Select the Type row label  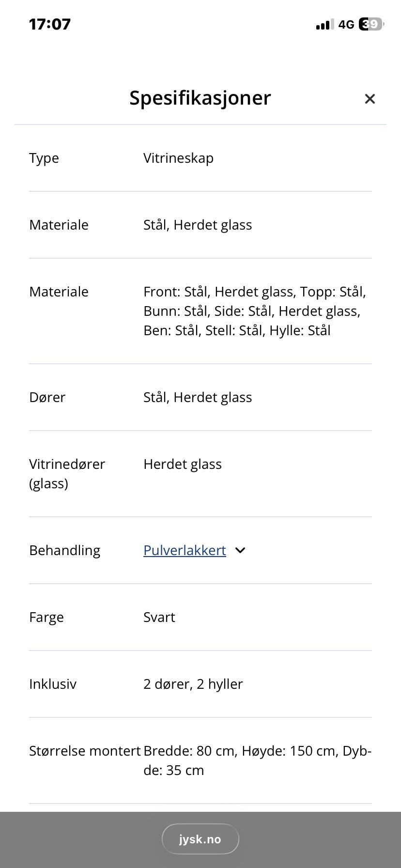(x=44, y=158)
